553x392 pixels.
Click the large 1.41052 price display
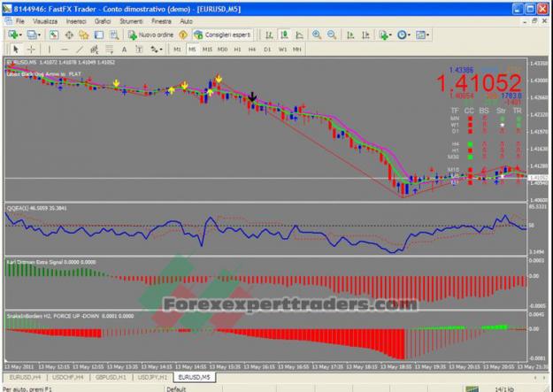[479, 83]
